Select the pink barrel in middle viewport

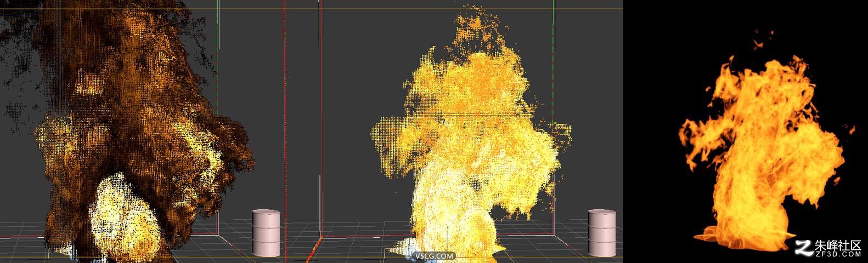pyautogui.click(x=602, y=232)
